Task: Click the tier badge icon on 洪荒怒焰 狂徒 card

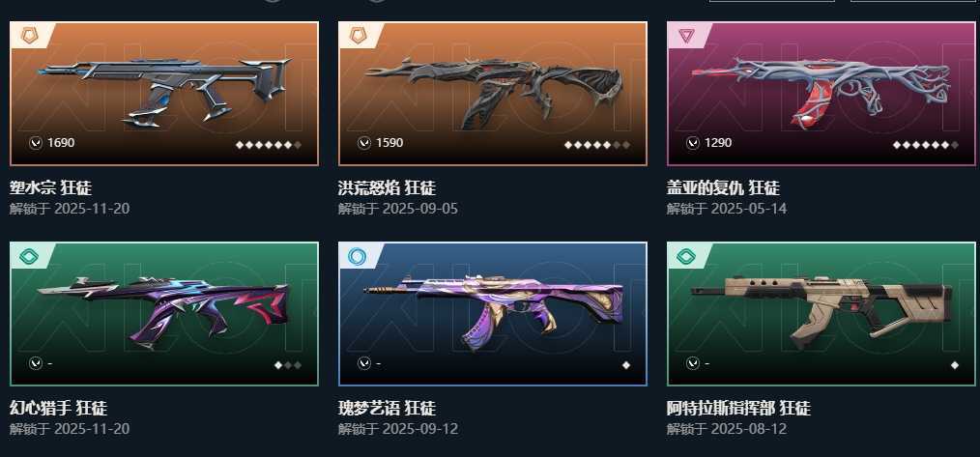Action: (x=358, y=35)
